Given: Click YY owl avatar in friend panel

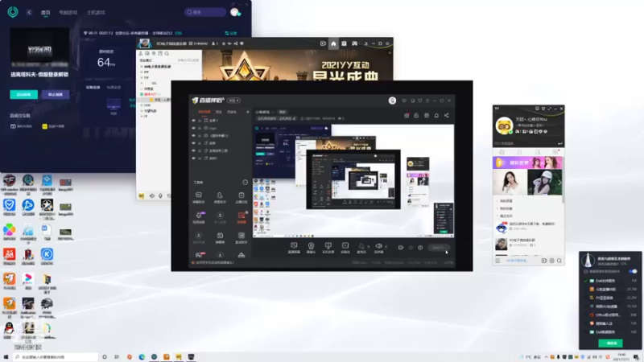Looking at the screenshot, I should [504, 125].
